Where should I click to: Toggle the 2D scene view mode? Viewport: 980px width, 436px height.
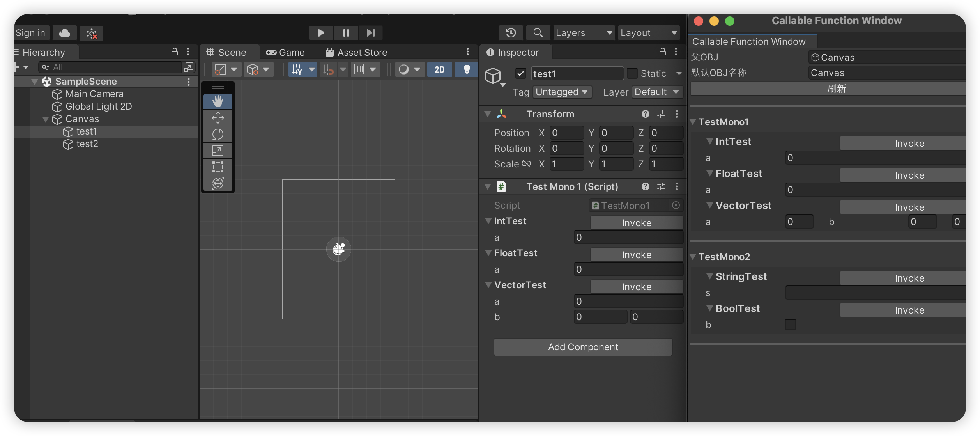click(x=439, y=70)
